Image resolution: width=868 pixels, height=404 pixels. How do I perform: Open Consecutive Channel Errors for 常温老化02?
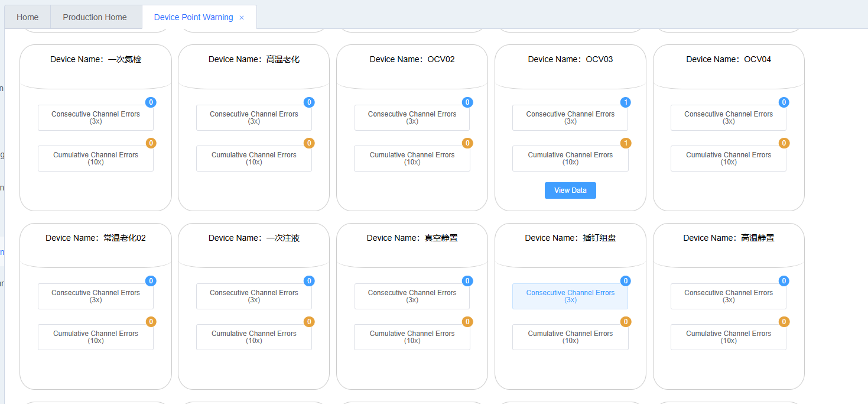[x=96, y=296]
